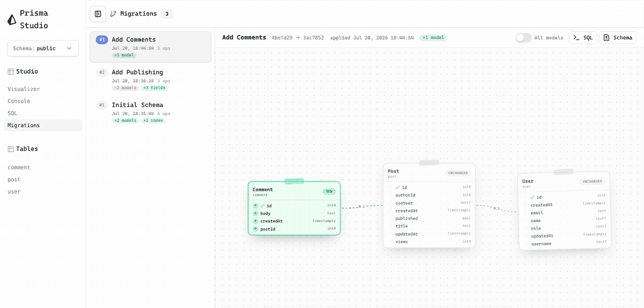Image resolution: width=644 pixels, height=308 pixels.
Task: Click the key icon in User id row
Action: tap(532, 197)
